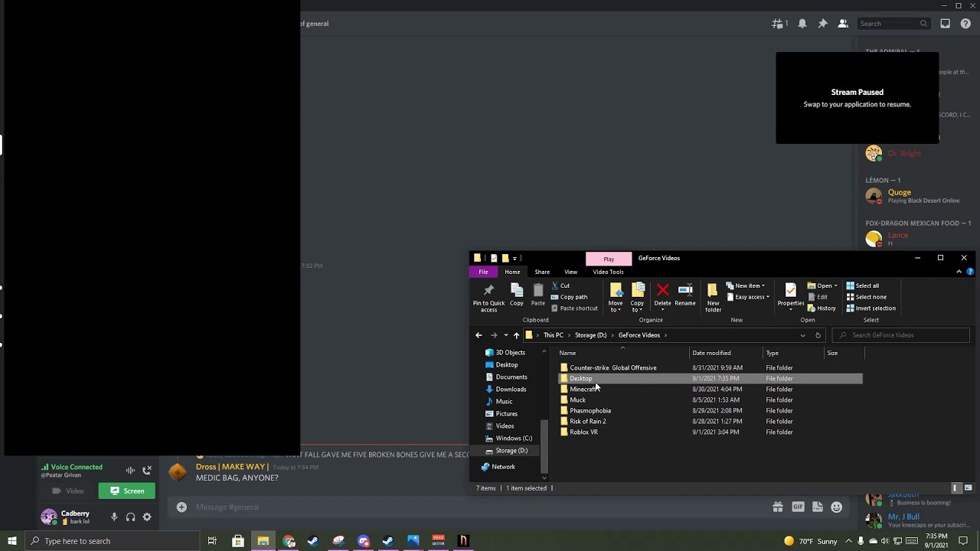Click the pink Play contextual tab
The height and width of the screenshot is (551, 980).
[609, 259]
